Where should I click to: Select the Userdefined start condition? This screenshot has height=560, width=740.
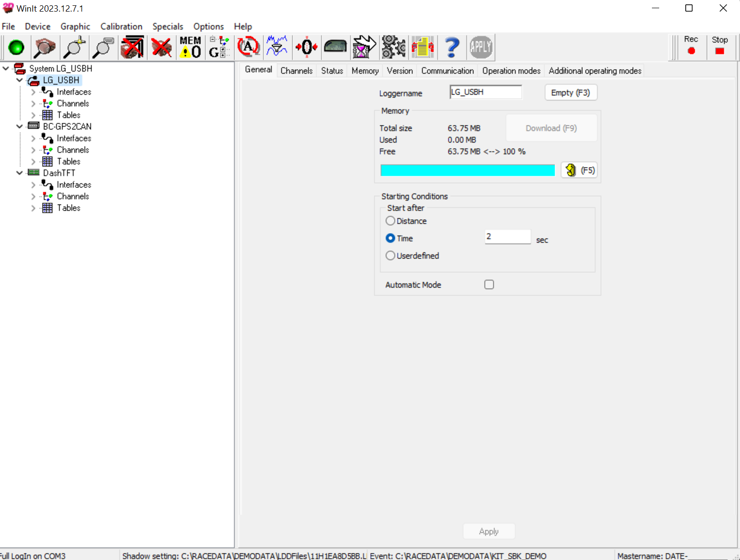pos(391,256)
